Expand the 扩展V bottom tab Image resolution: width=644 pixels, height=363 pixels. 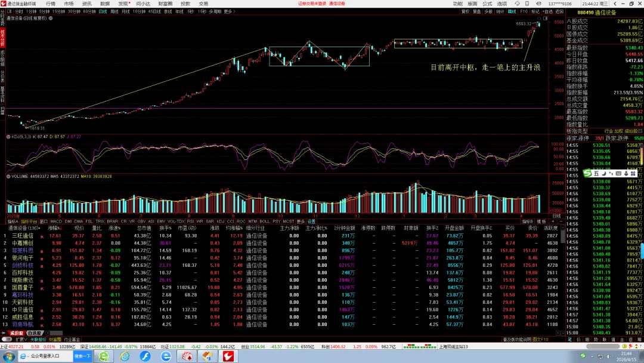click(x=21, y=340)
